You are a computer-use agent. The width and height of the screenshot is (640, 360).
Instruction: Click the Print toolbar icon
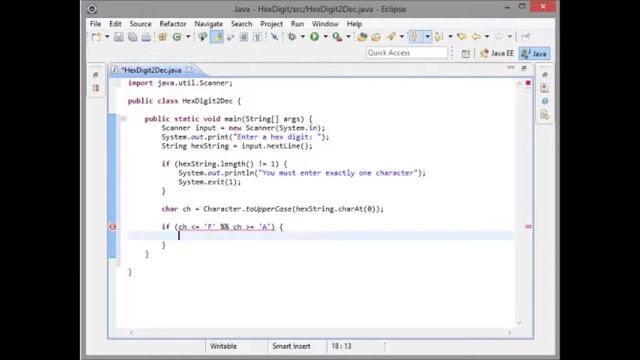[146, 37]
